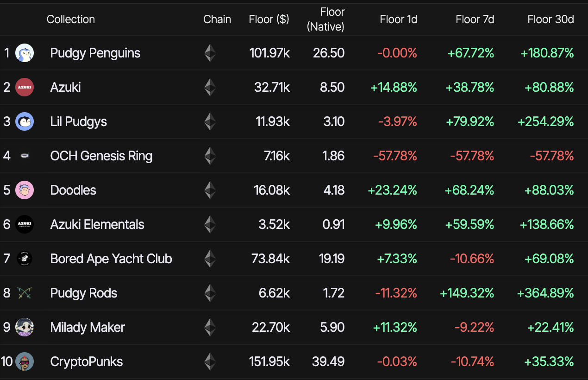Click the +138.66% Floor 30d value
588x380 pixels.
tap(547, 224)
